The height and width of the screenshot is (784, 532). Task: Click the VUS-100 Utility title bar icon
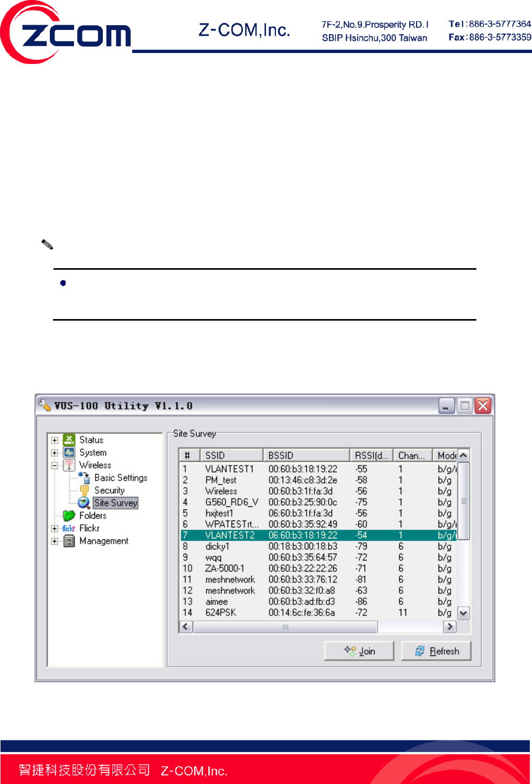point(45,405)
